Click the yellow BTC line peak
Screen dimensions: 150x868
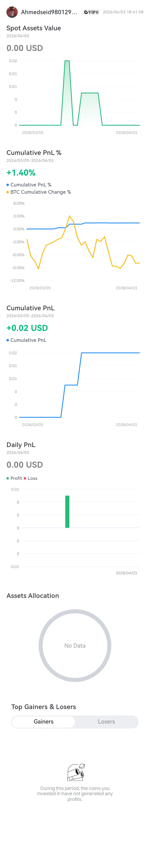[70, 216]
